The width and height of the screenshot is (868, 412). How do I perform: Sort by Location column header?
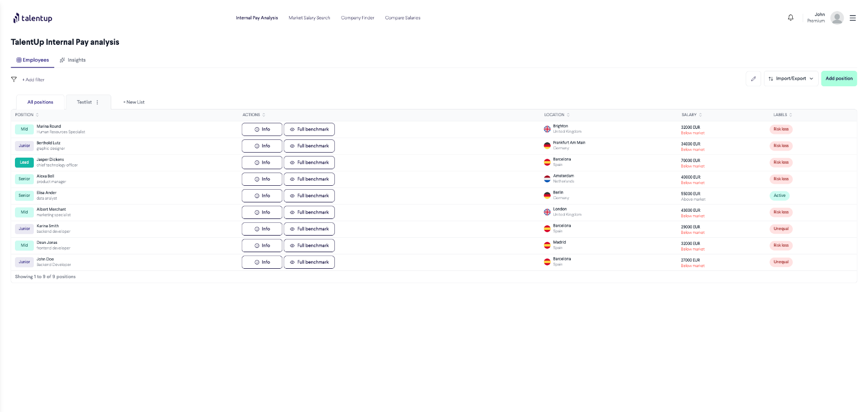(x=557, y=115)
